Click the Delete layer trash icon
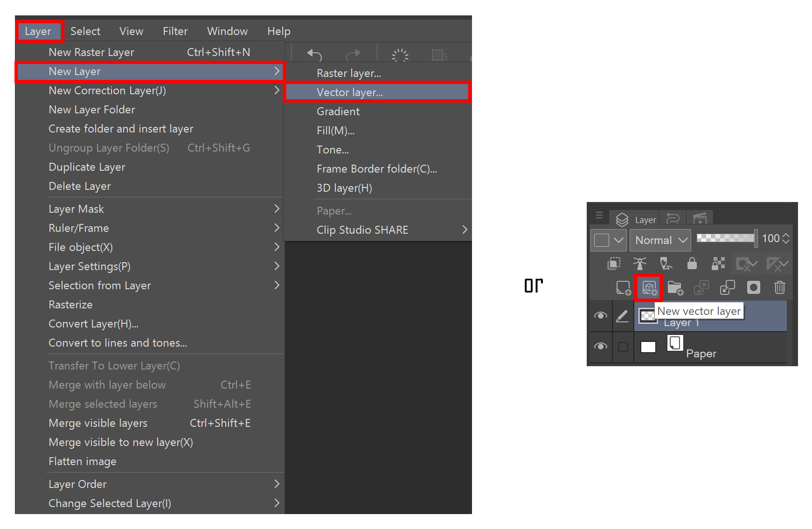This screenshot has height=529, width=812. pyautogui.click(x=779, y=288)
